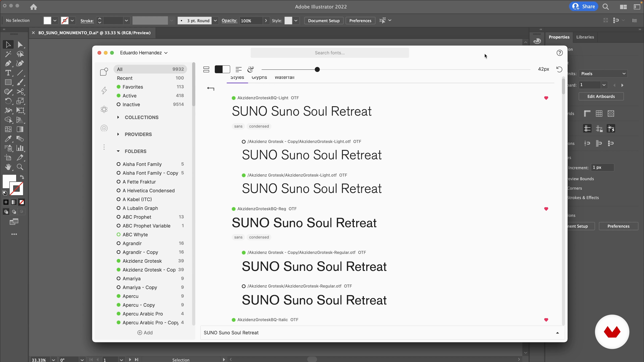Open the Waterfall tab
The width and height of the screenshot is (644, 362).
(x=284, y=77)
